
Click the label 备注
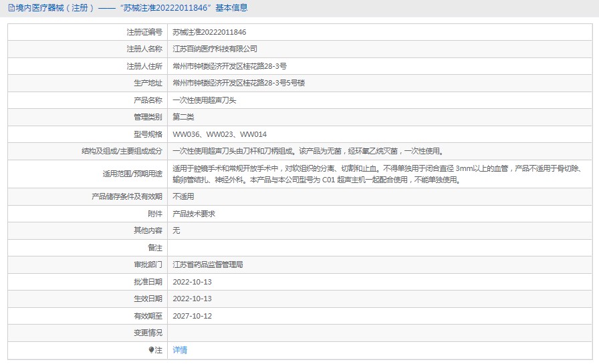[155, 248]
